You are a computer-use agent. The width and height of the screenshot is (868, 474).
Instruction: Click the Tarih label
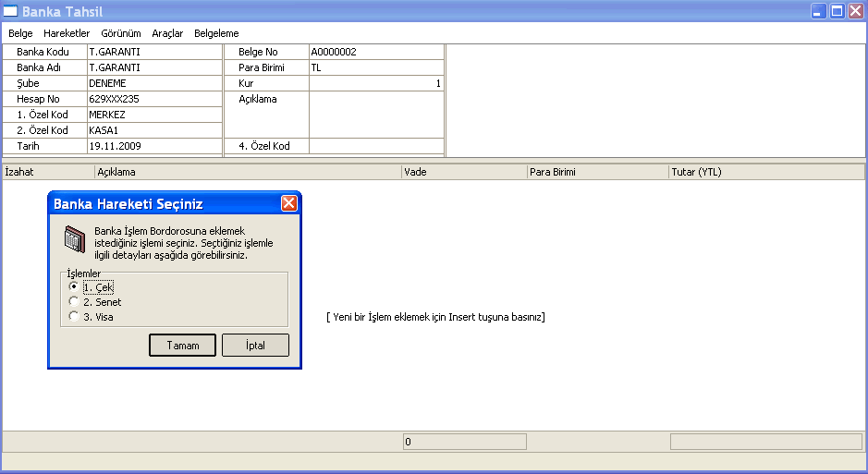(x=29, y=146)
